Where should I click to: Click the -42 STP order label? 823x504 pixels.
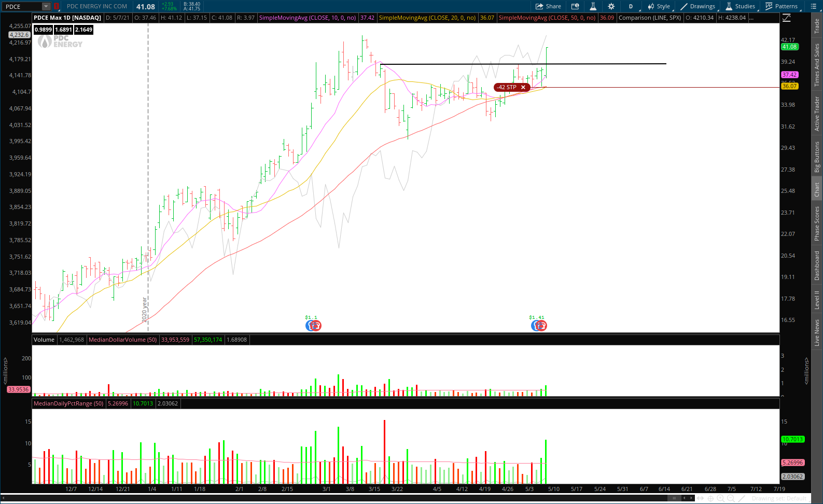coord(507,87)
